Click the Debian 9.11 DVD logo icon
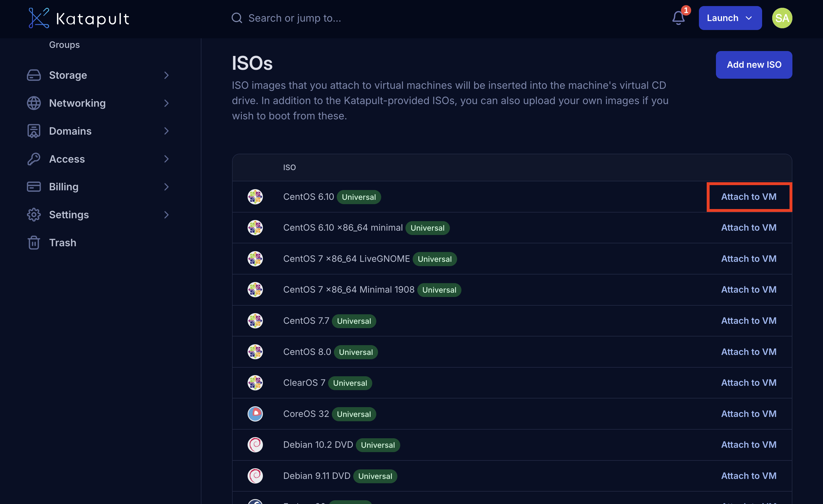 tap(255, 476)
